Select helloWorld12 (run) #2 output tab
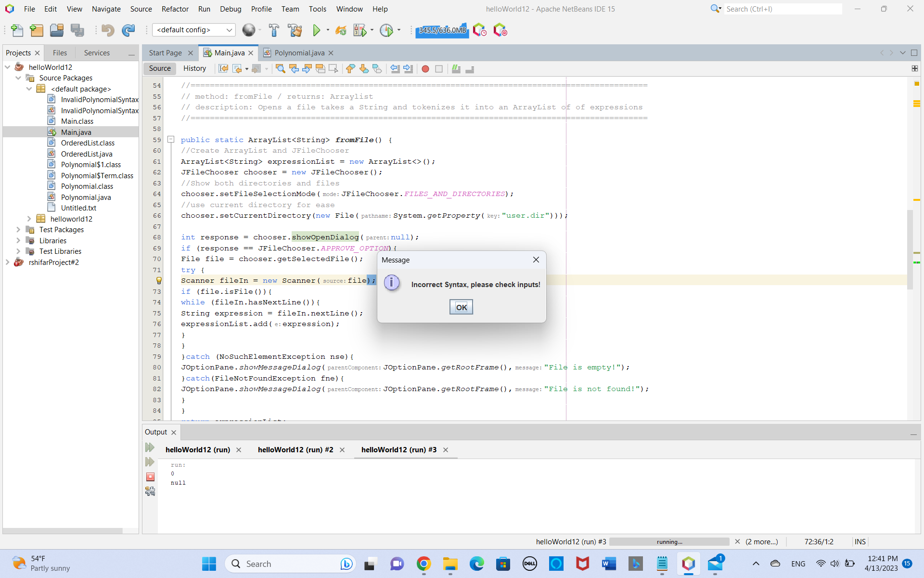Viewport: 924px width, 578px height. (x=295, y=449)
